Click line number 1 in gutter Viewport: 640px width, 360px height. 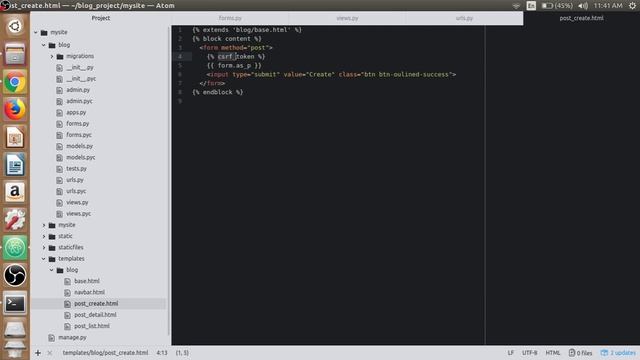180,30
